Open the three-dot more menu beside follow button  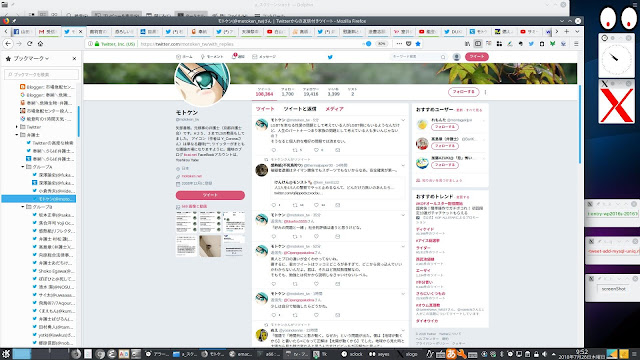pyautogui.click(x=485, y=92)
